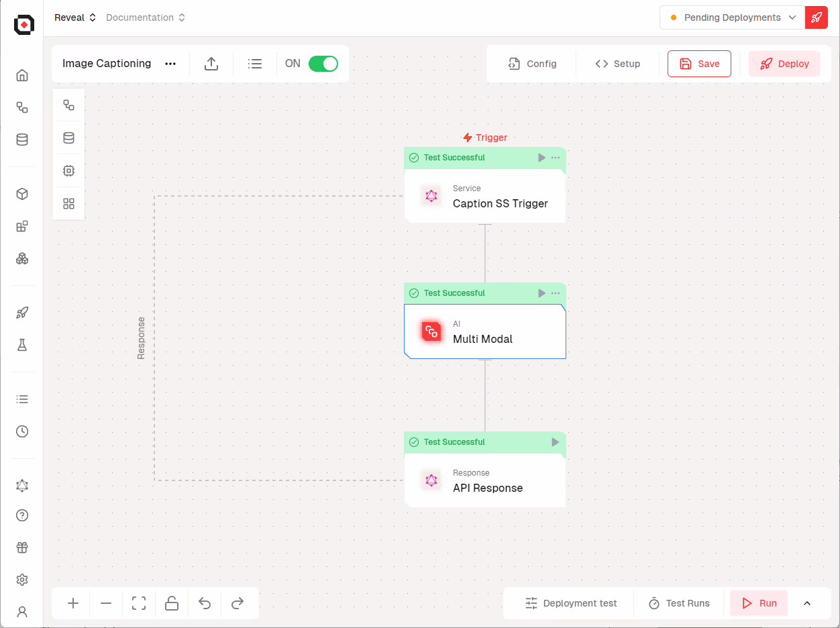Viewport: 840px width, 628px height.
Task: Toggle the canvas lock icon
Action: 172,603
